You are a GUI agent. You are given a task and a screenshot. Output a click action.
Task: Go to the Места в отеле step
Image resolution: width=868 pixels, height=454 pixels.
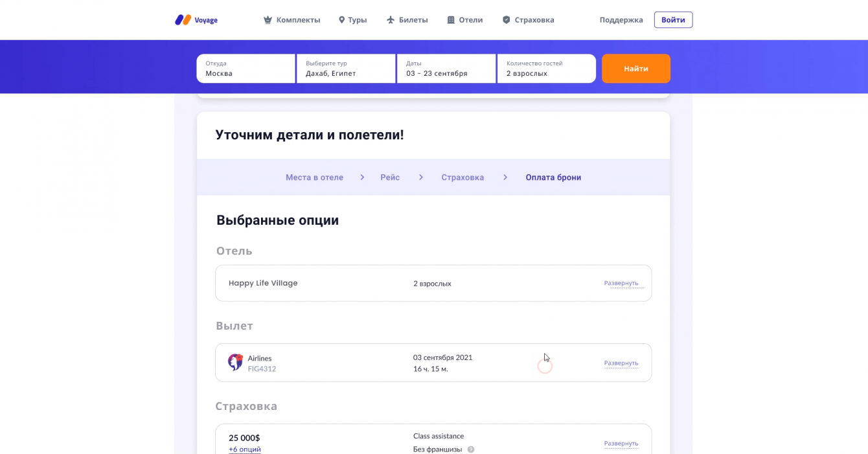pyautogui.click(x=314, y=177)
